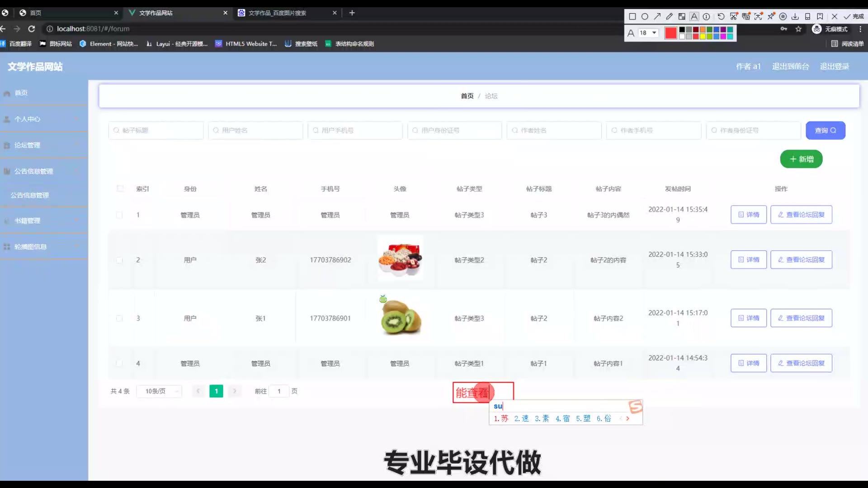868x488 pixels.
Task: Click the undo annotation icon
Action: point(721,17)
